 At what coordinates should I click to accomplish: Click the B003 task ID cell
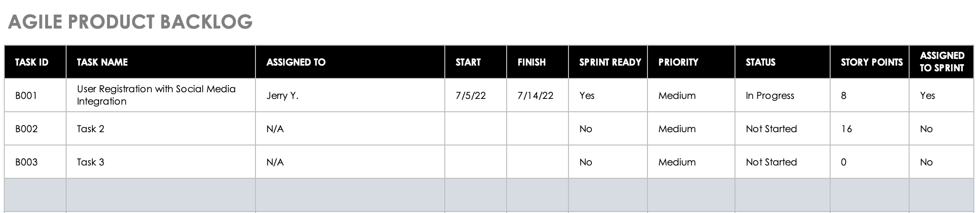tap(26, 162)
